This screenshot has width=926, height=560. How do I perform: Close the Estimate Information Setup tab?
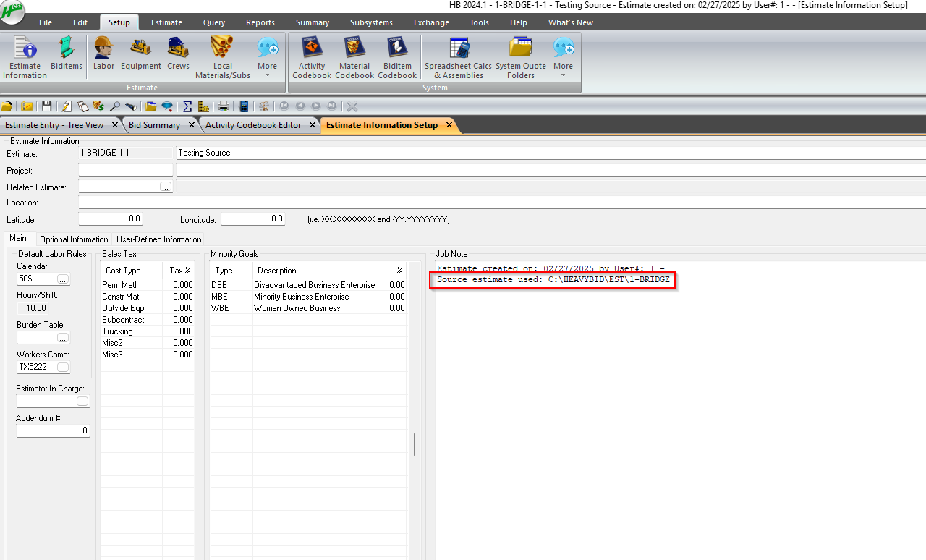(449, 125)
